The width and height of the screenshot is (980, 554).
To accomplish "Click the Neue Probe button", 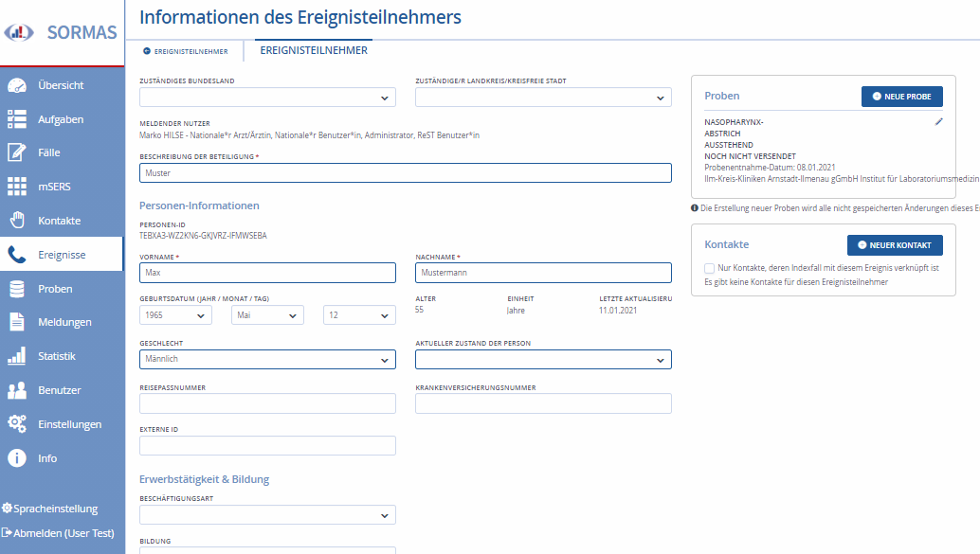I will tap(902, 97).
